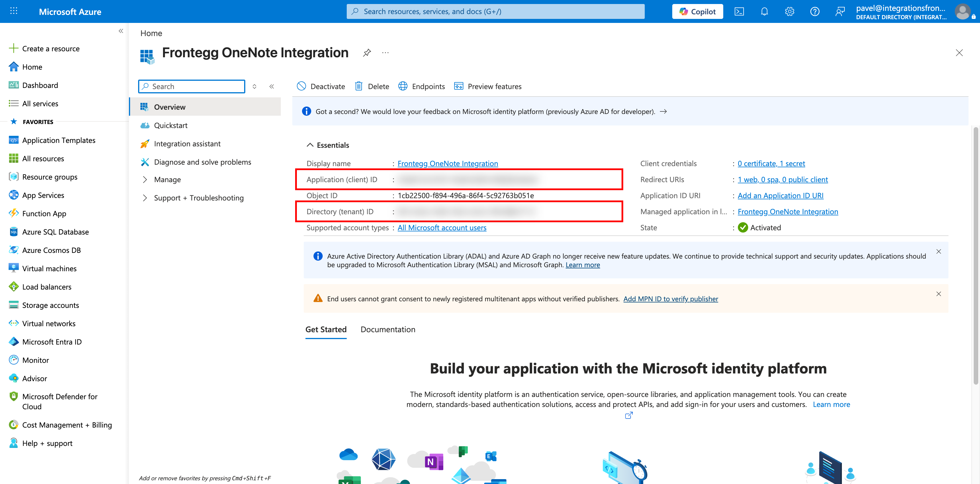Collapse the left portal sidebar

(121, 31)
